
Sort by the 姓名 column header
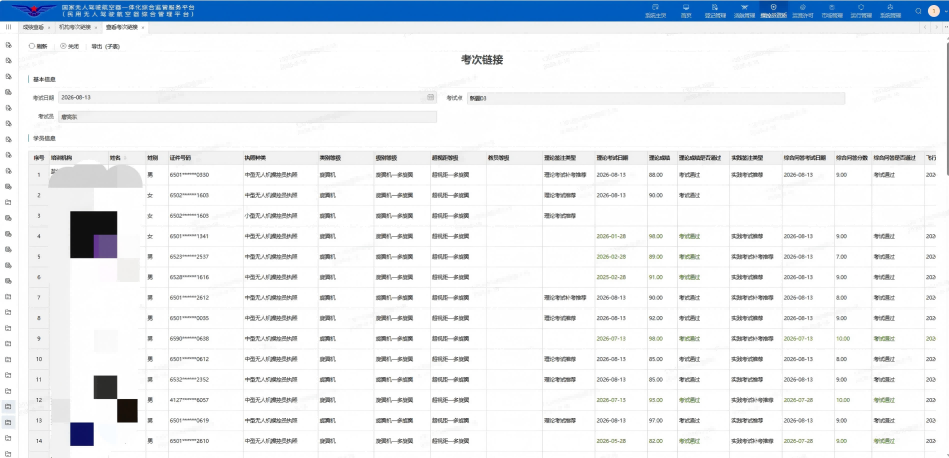(114, 157)
